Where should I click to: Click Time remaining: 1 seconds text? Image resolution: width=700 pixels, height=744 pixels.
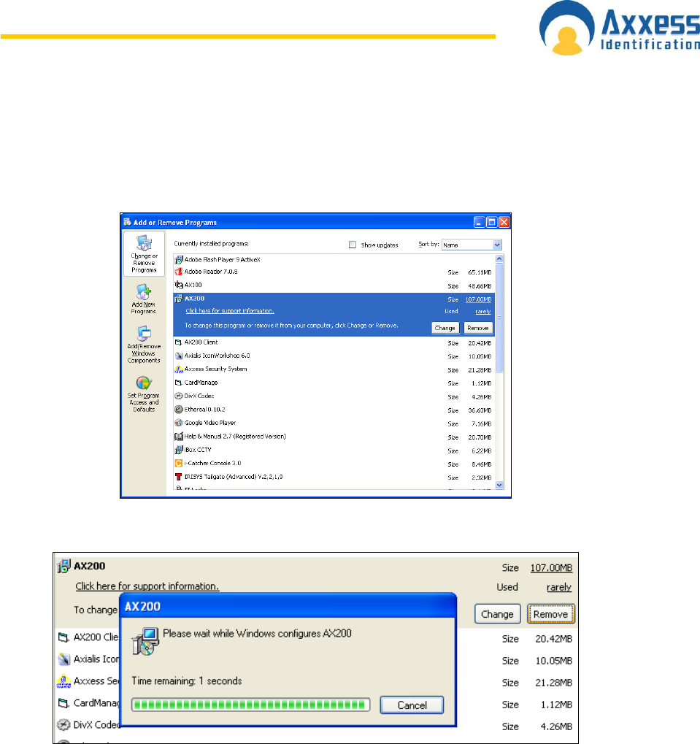click(x=187, y=681)
